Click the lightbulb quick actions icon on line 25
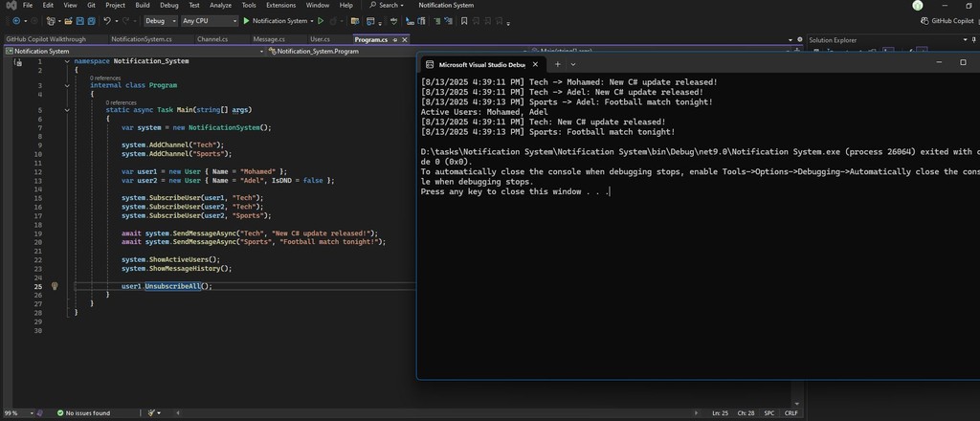The height and width of the screenshot is (421, 980). tap(55, 286)
